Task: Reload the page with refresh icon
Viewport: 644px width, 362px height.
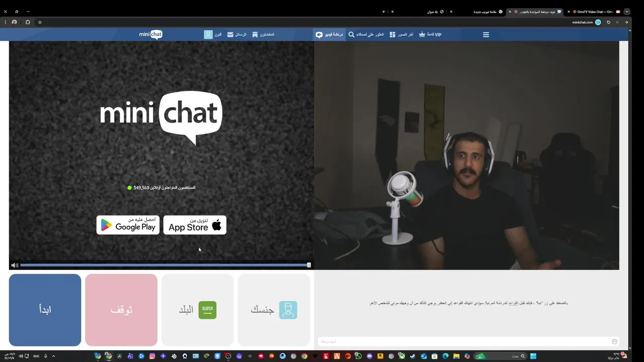Action: pos(608,22)
